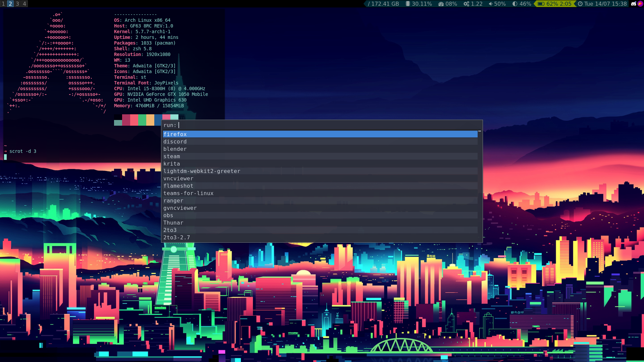
Task: Click the launcher list scrollbar handle
Action: pyautogui.click(x=480, y=131)
